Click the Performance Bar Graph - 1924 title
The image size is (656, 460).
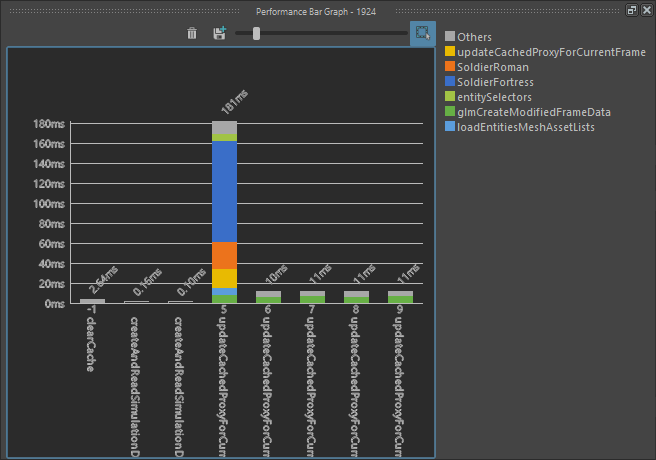coord(316,12)
